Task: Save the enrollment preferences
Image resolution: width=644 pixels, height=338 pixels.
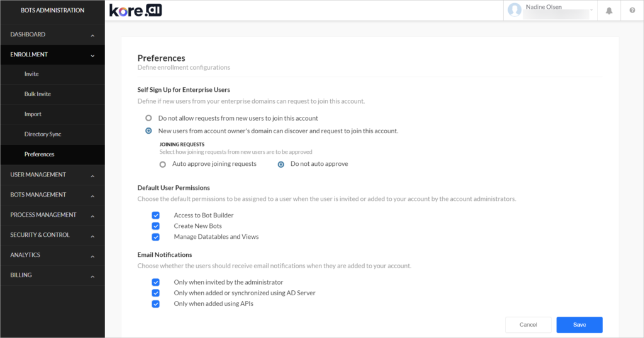Action: [579, 324]
